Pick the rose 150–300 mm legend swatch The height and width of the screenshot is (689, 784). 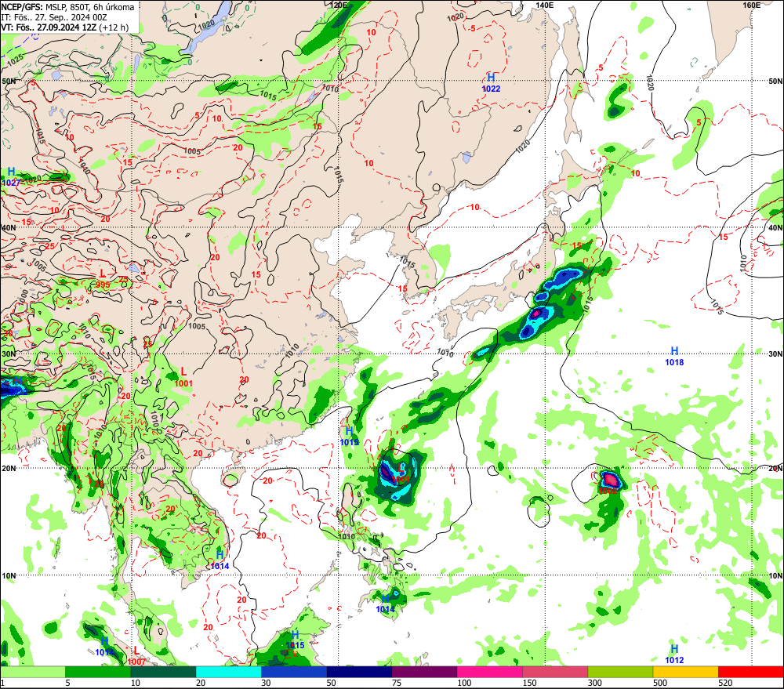point(555,672)
